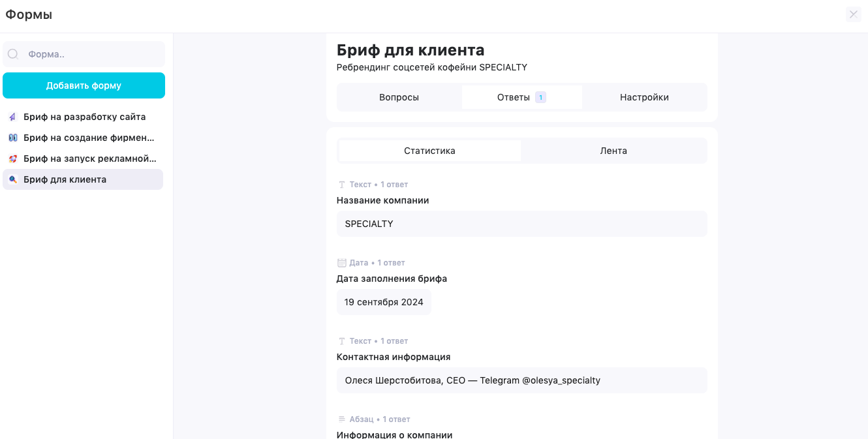
Task: Click the 'T' text-type icon above 'Название компании'
Action: pyautogui.click(x=341, y=184)
